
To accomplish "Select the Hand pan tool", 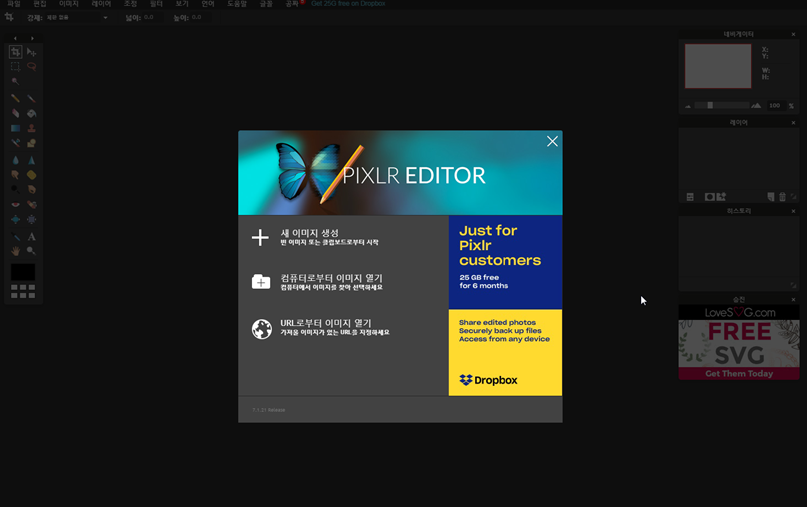I will (x=15, y=251).
